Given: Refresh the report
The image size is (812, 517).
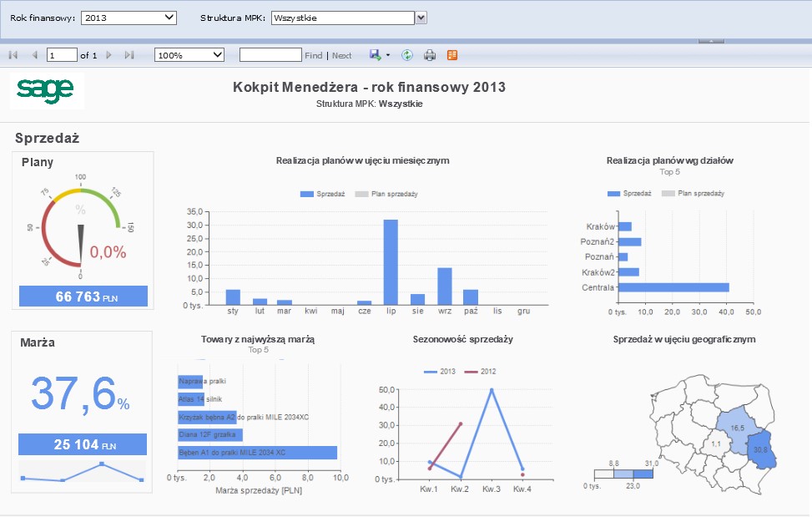Looking at the screenshot, I should [x=407, y=55].
